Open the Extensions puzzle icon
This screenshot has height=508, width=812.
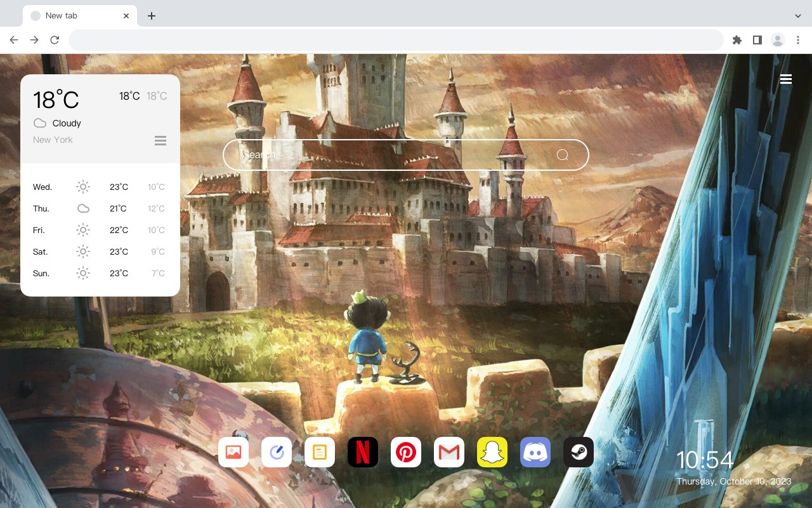tap(737, 40)
